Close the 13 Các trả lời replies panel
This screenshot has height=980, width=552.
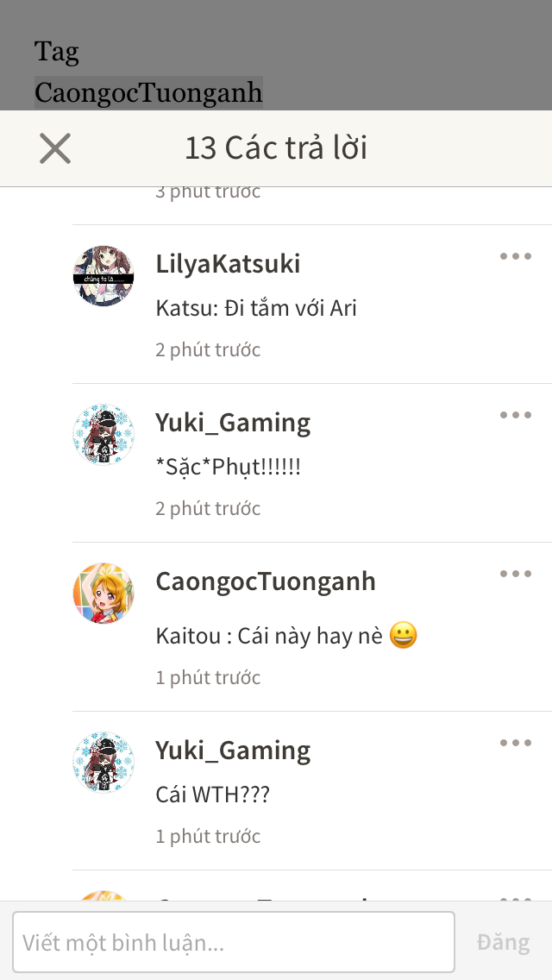click(55, 148)
